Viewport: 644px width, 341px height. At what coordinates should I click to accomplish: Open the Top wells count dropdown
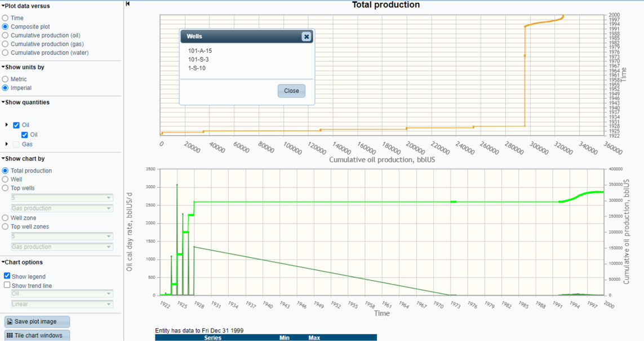62,198
